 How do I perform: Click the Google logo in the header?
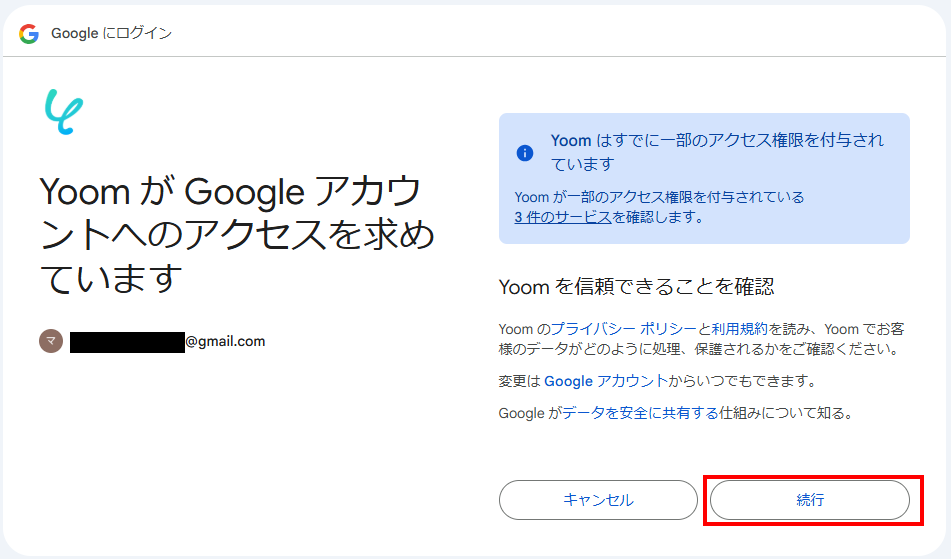pyautogui.click(x=29, y=33)
